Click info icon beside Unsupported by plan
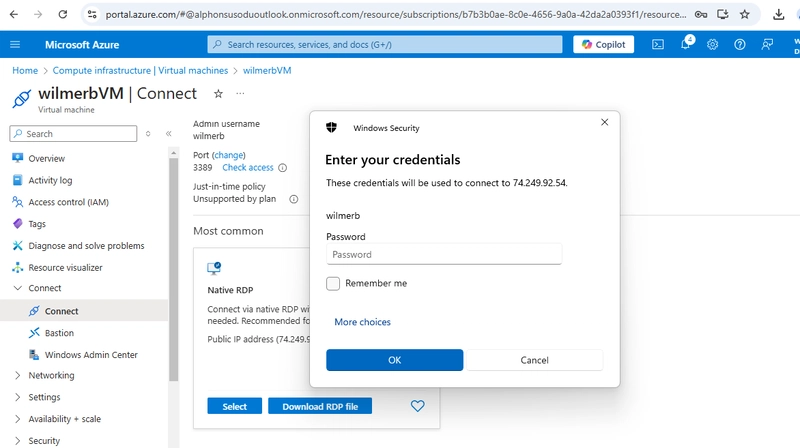This screenshot has height=448, width=800. pos(294,199)
